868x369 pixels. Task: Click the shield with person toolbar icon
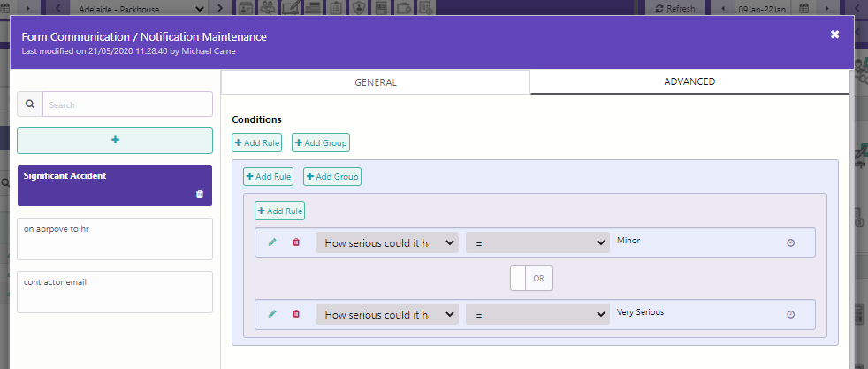tap(358, 8)
